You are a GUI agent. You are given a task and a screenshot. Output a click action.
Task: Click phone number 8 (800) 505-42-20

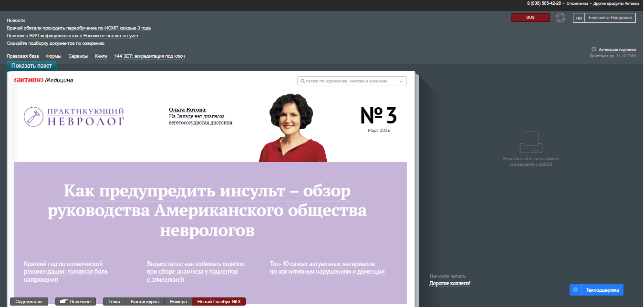(x=544, y=3)
